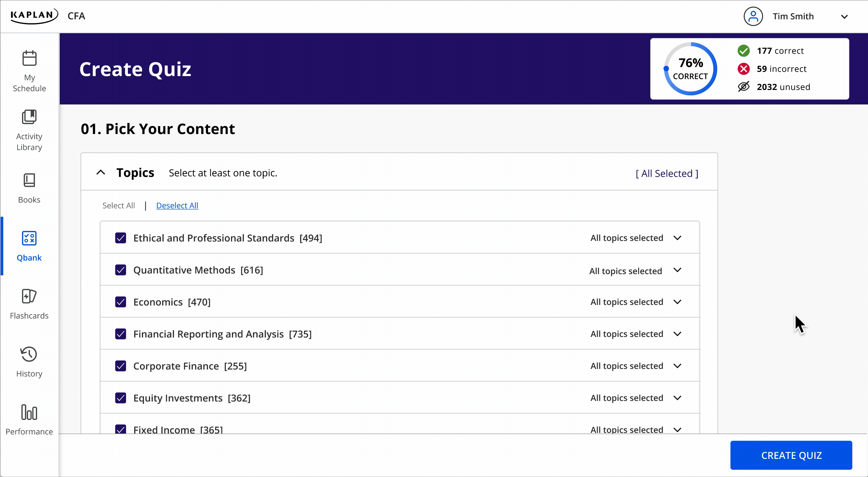Click the Activity Library menu label

coord(29,142)
